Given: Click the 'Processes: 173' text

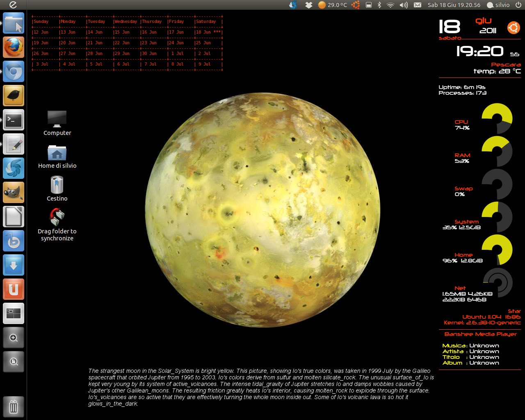Looking at the screenshot, I should 462,93.
